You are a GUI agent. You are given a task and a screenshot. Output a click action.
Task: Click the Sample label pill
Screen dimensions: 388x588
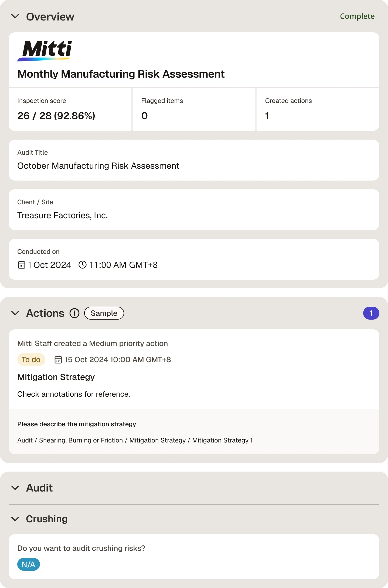coord(104,313)
